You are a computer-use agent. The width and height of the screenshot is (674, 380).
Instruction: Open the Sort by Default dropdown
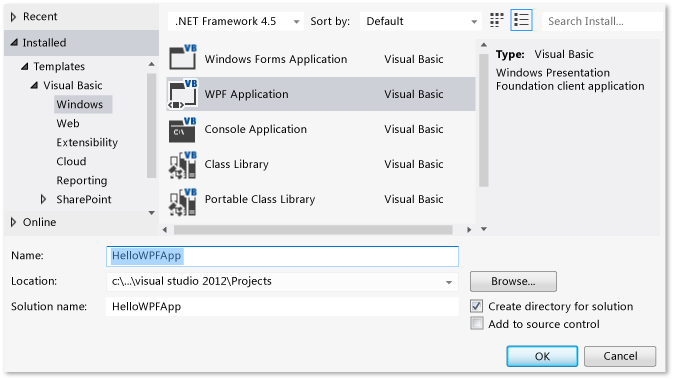tap(420, 21)
